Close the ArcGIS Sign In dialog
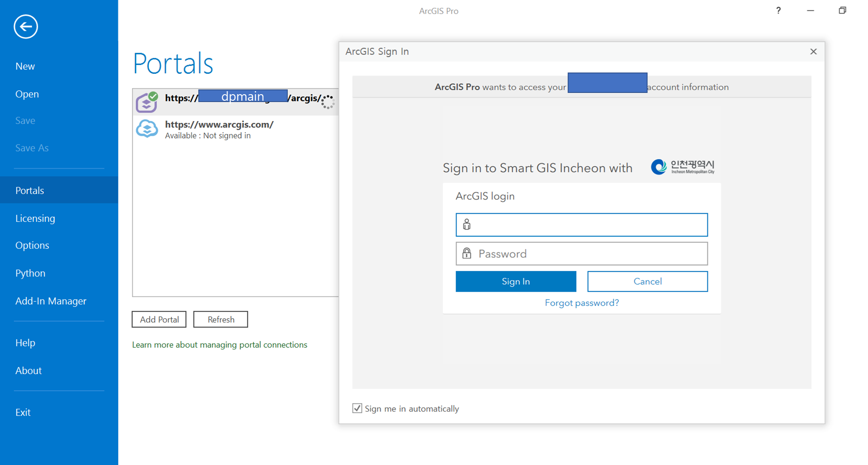868x465 pixels. pos(813,52)
